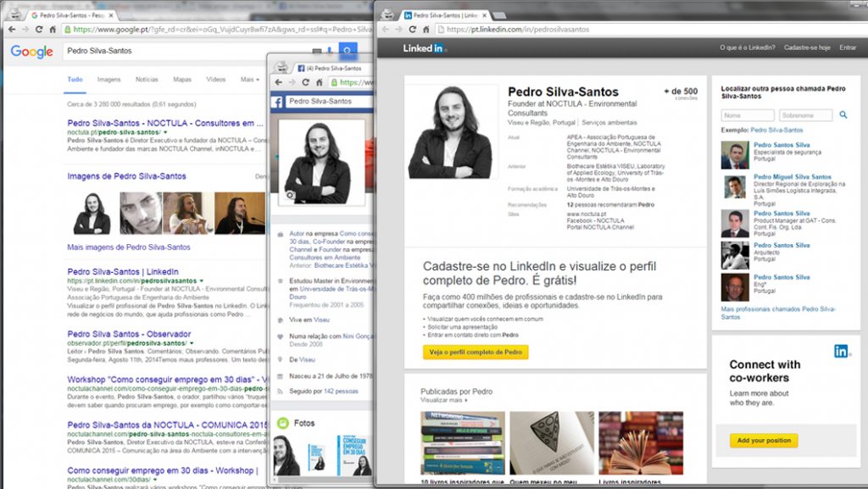Reload the Google search page
Viewport: 868px width, 489px height.
tap(39, 30)
